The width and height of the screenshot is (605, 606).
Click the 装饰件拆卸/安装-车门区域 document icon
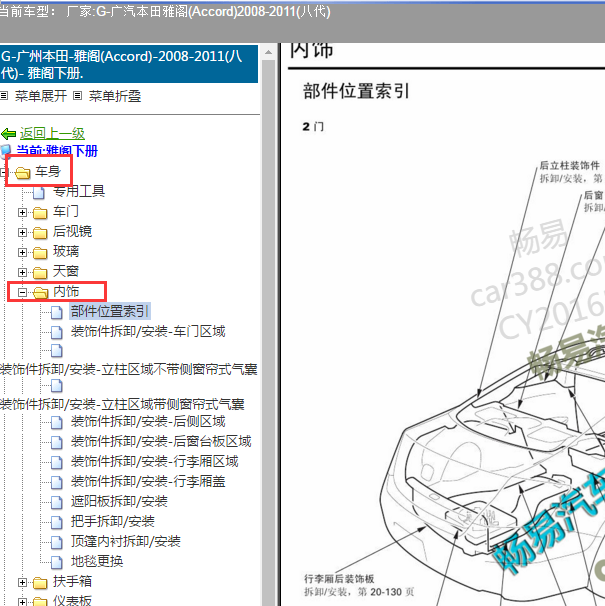pyautogui.click(x=56, y=332)
